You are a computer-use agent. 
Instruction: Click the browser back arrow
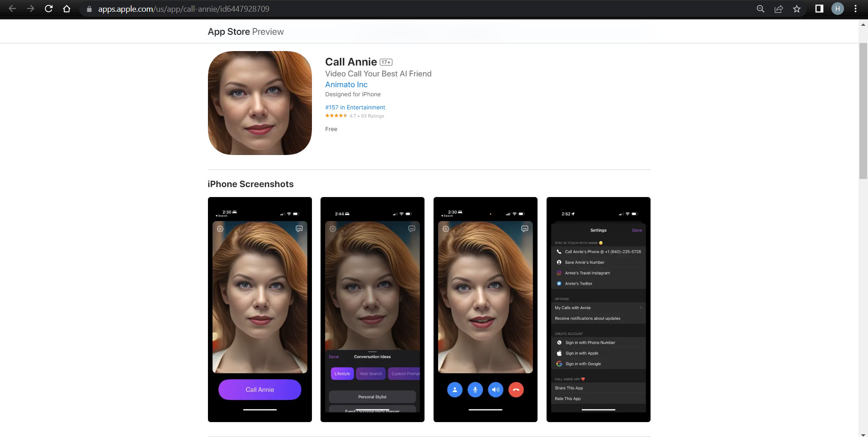[x=12, y=9]
